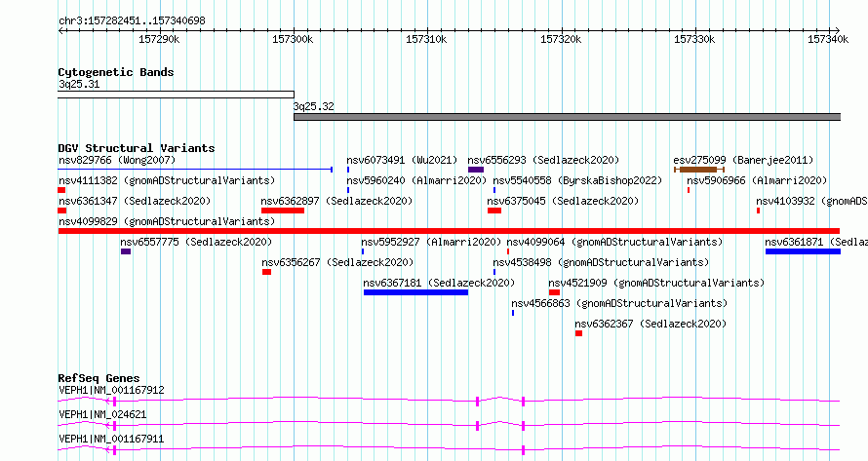Select the 3q25.31 cytogenetic band box
Screen dimensions: 868x461
[176, 95]
